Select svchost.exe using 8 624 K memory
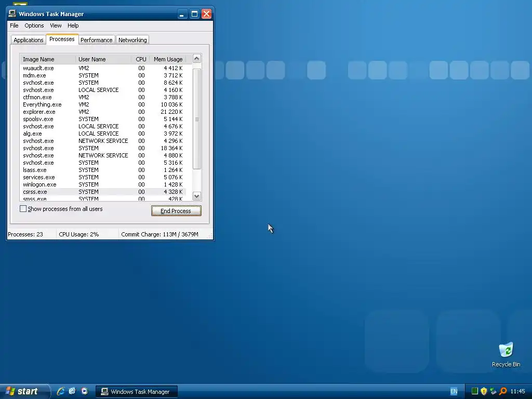Image resolution: width=532 pixels, height=399 pixels. pos(103,83)
